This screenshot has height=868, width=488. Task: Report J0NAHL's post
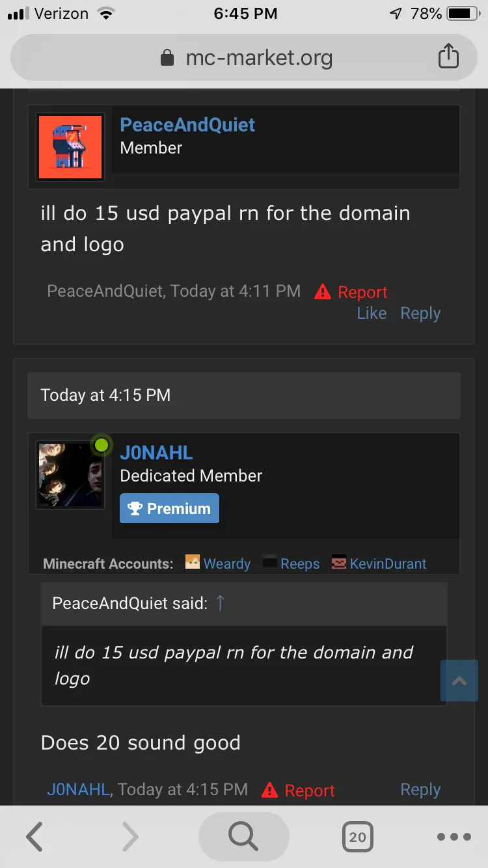point(298,791)
